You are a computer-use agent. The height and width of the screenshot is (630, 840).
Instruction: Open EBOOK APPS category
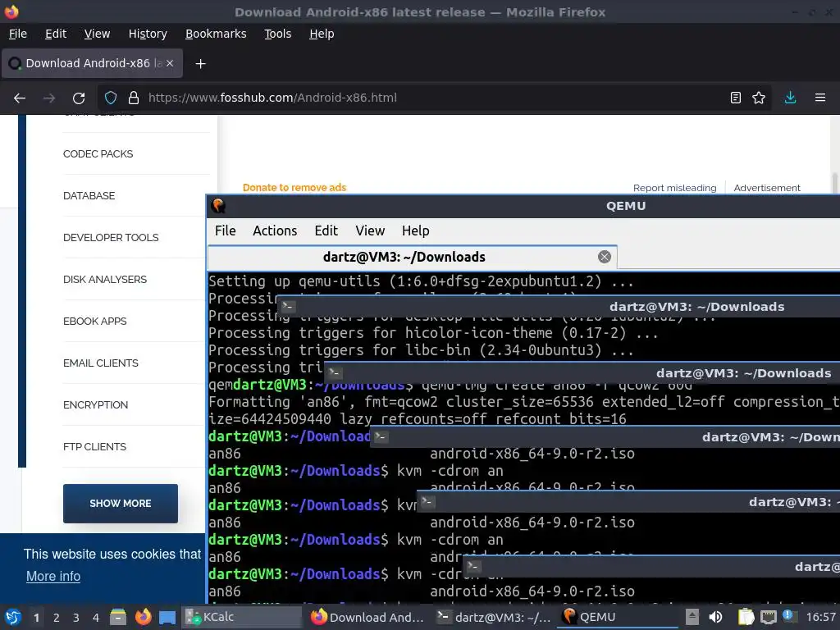point(95,322)
